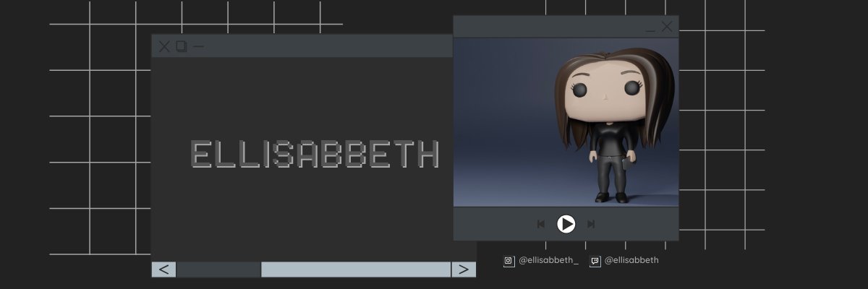Click the Instagram icon next to @ellisabbeth_
The height and width of the screenshot is (289, 868).
coord(509,261)
